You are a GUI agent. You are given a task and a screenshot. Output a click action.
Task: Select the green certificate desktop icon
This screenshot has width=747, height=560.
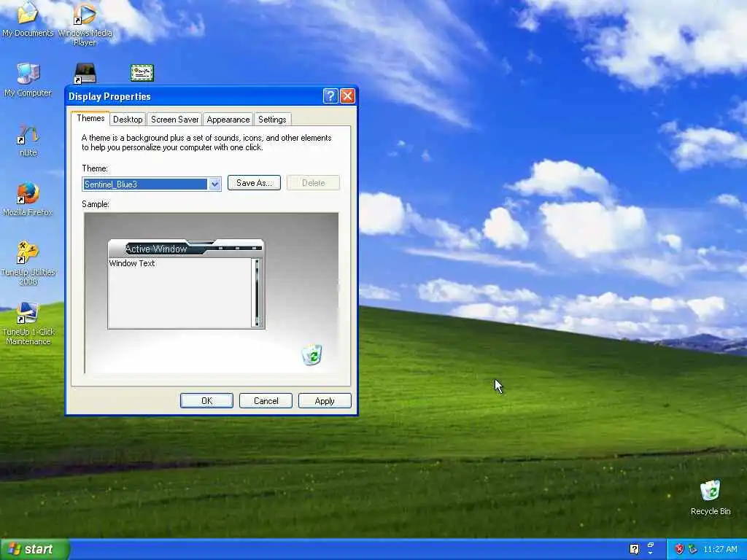tap(142, 73)
